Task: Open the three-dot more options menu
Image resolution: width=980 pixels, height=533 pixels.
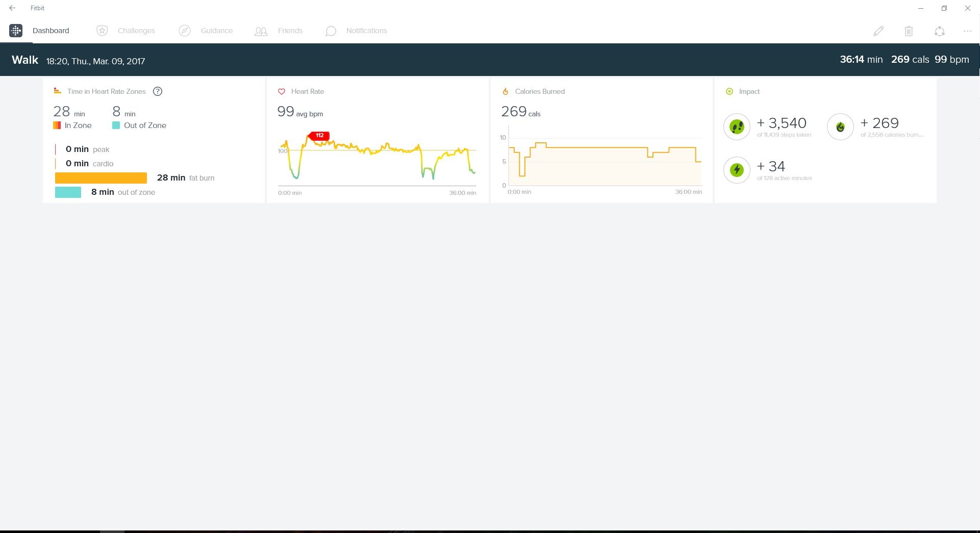Action: (x=967, y=31)
